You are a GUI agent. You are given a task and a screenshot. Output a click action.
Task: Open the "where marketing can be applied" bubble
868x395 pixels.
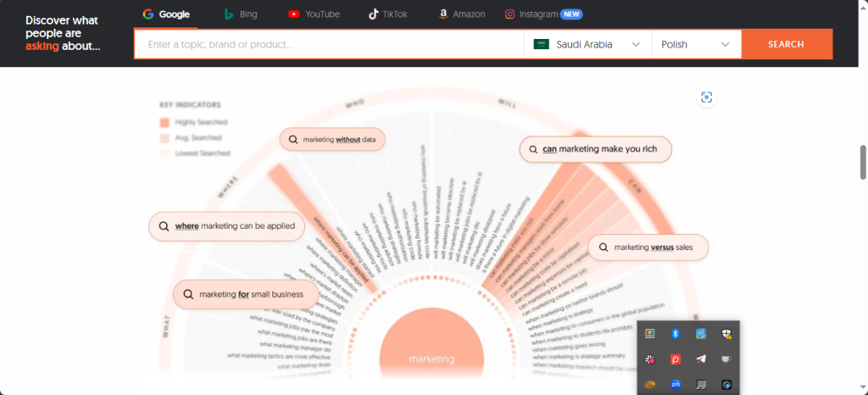(x=226, y=226)
